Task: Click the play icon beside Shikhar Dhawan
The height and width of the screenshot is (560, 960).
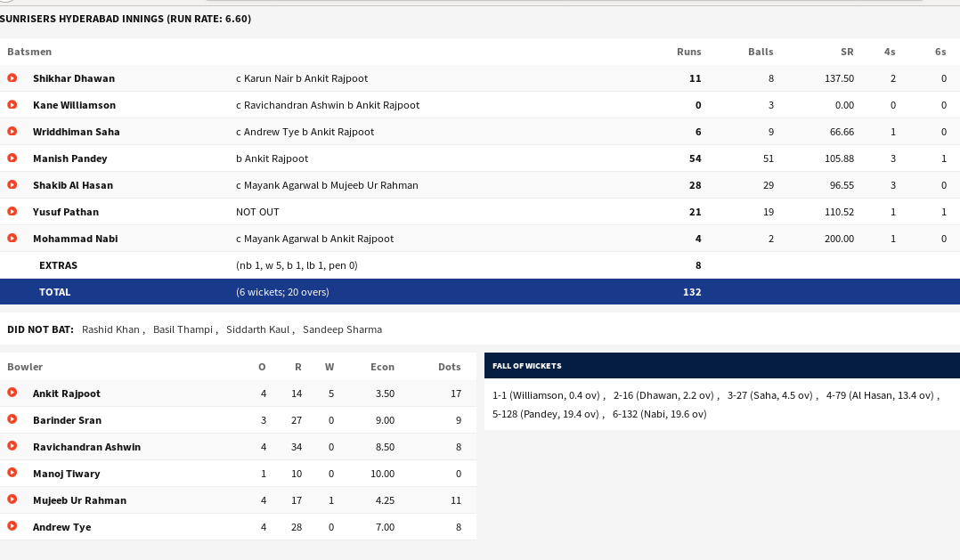Action: click(x=12, y=78)
